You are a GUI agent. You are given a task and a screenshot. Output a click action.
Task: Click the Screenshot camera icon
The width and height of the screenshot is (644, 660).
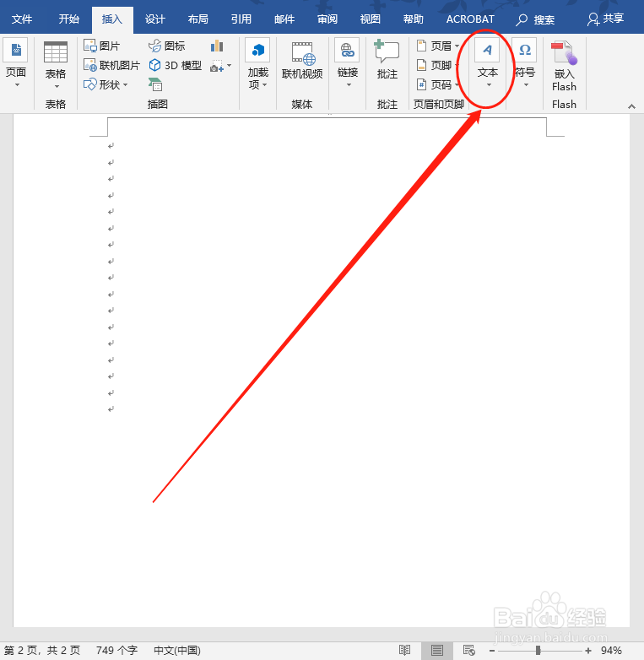coord(217,66)
